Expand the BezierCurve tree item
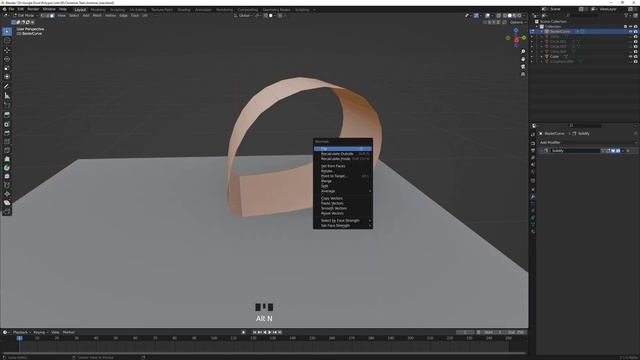Image resolution: width=640 pixels, height=360 pixels. pos(542,31)
